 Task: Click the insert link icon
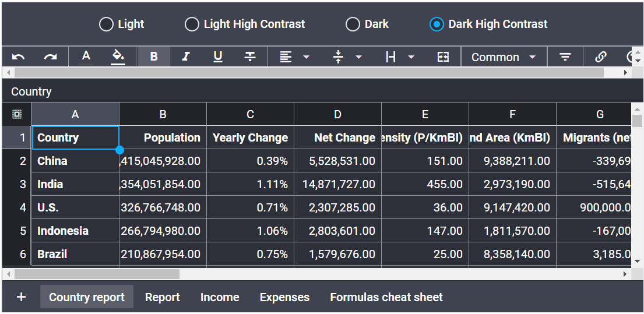[601, 57]
